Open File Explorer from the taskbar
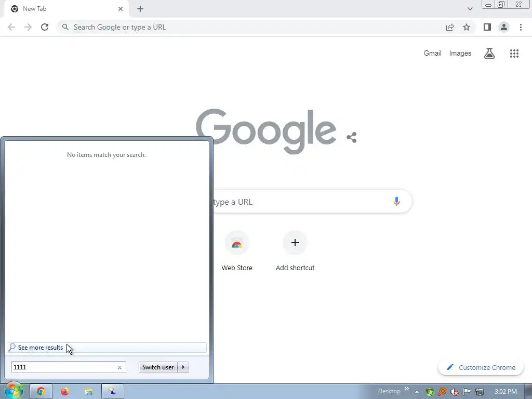 click(88, 392)
